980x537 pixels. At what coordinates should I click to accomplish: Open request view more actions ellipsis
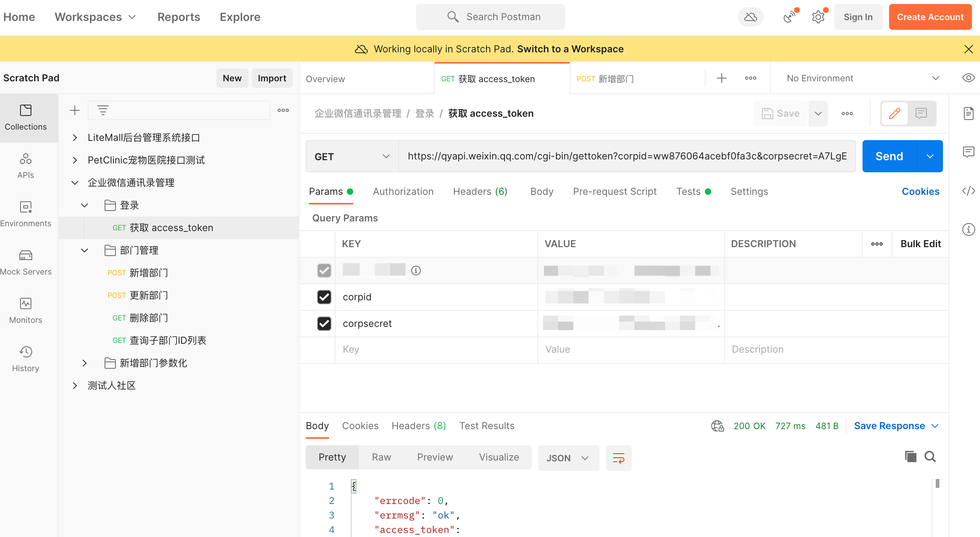tap(847, 114)
